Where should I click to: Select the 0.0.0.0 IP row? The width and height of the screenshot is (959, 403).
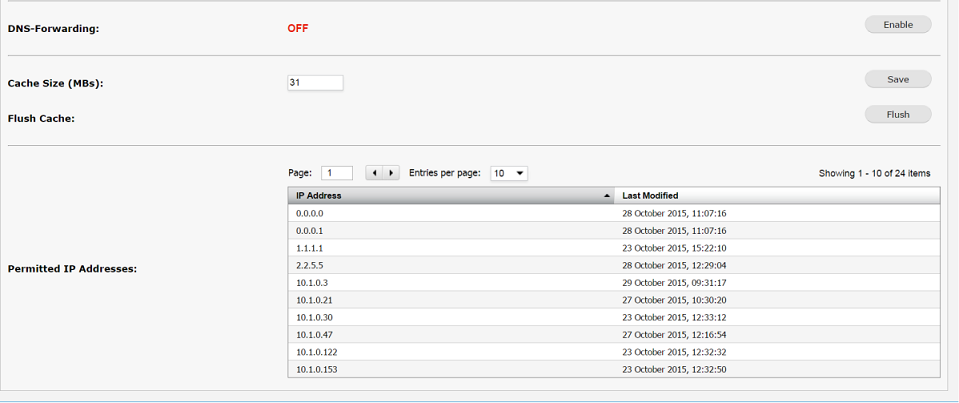(x=614, y=213)
